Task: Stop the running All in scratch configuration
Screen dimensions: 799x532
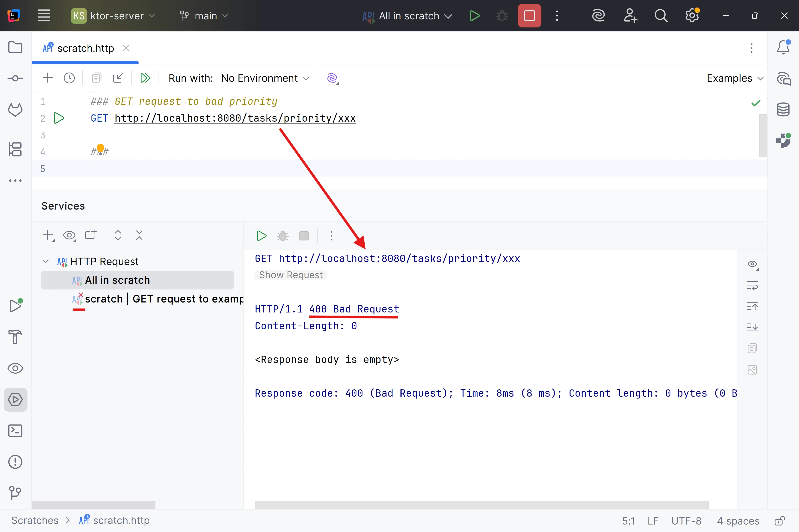Action: pos(529,16)
